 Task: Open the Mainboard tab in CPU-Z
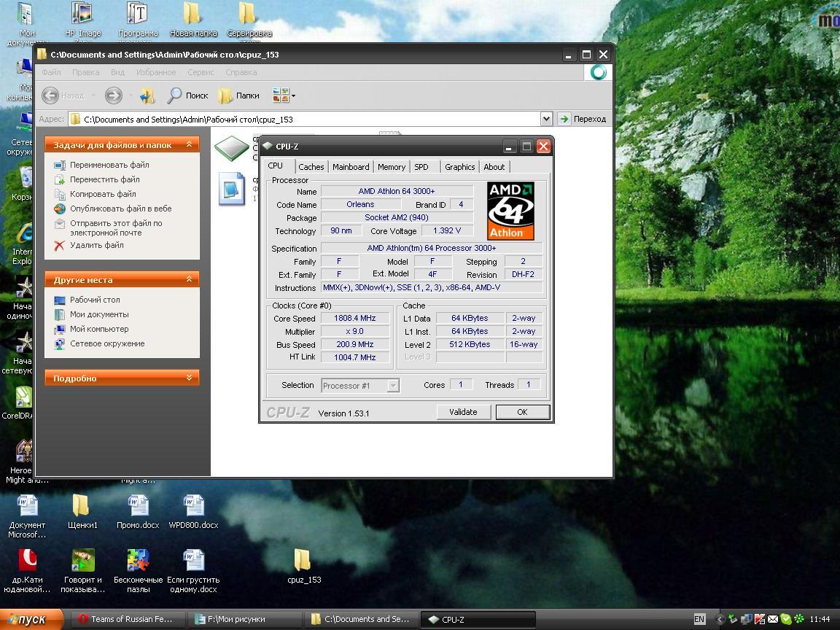pos(350,167)
